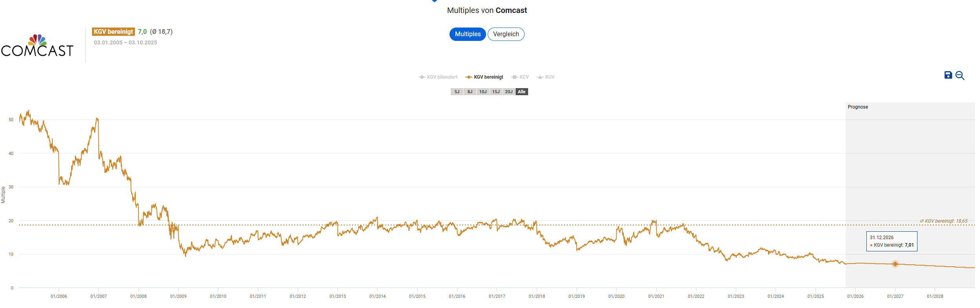Toggle KGV bereinigt legend series
Screen dimensions: 980x308
click(484, 77)
